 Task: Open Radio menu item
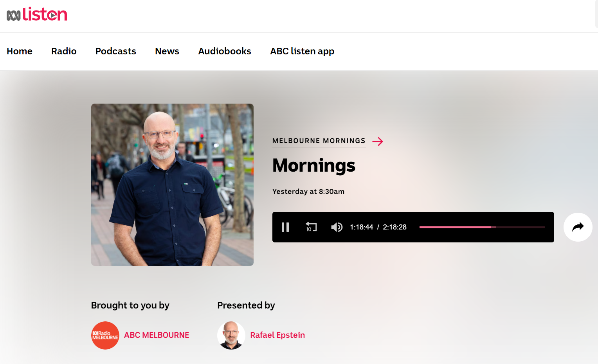[x=64, y=51]
